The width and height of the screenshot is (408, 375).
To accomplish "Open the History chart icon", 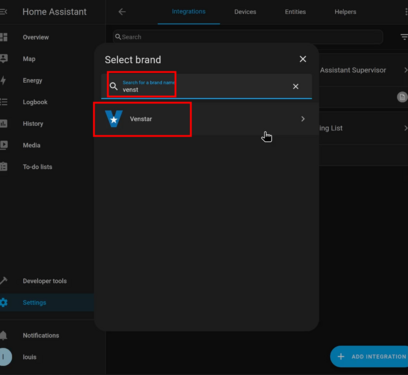I will (x=3, y=124).
